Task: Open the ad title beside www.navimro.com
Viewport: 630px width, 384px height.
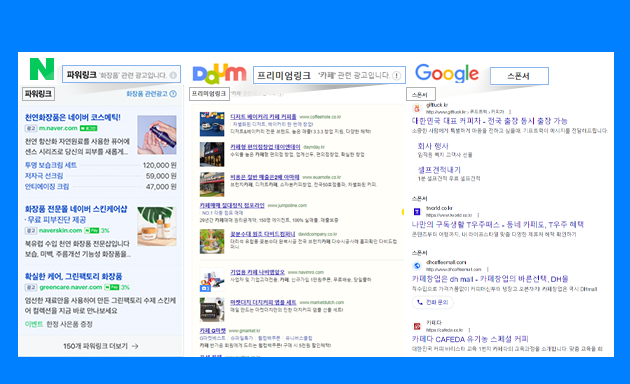Action: pos(258,272)
